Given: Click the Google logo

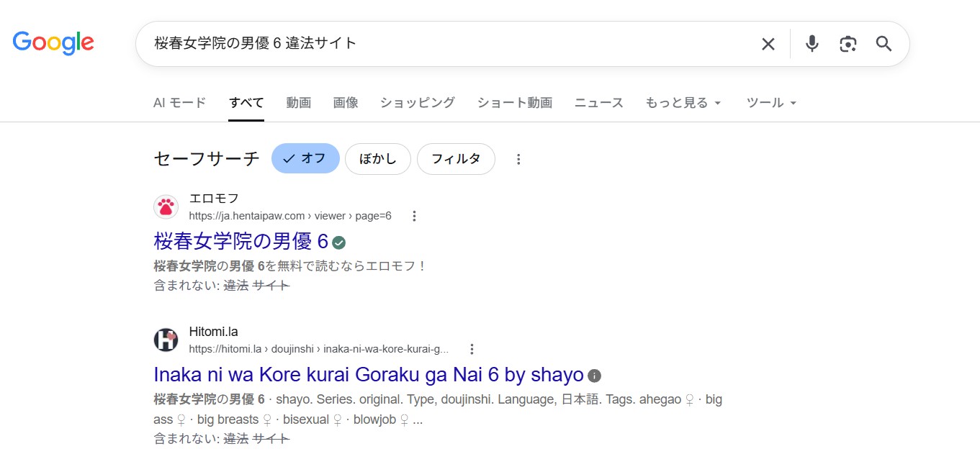Looking at the screenshot, I should pyautogui.click(x=53, y=43).
